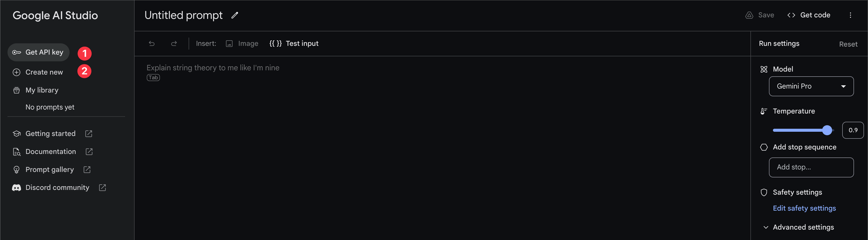Image resolution: width=868 pixels, height=240 pixels.
Task: Insert a Test input variable
Action: pos(294,44)
